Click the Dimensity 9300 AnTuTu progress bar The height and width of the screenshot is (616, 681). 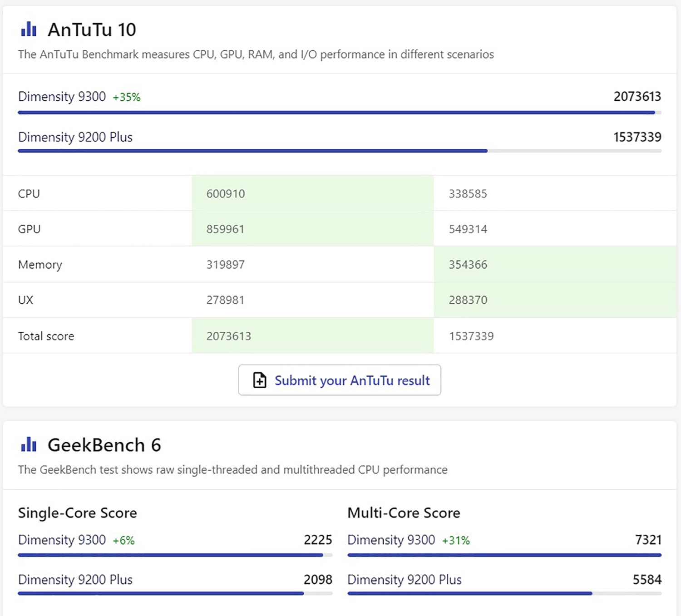(x=340, y=112)
